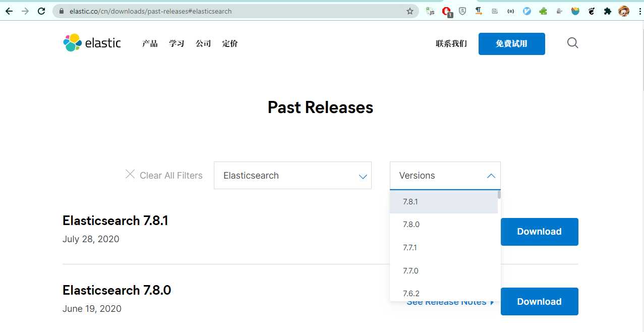The image size is (644, 332).
Task: Open the green puzzle-plus extension
Action: pos(543,11)
